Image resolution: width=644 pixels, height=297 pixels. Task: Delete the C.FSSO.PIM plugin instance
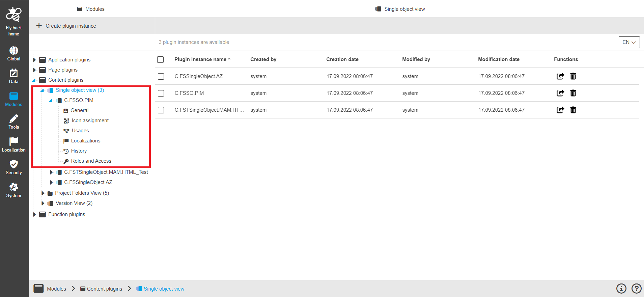point(573,93)
